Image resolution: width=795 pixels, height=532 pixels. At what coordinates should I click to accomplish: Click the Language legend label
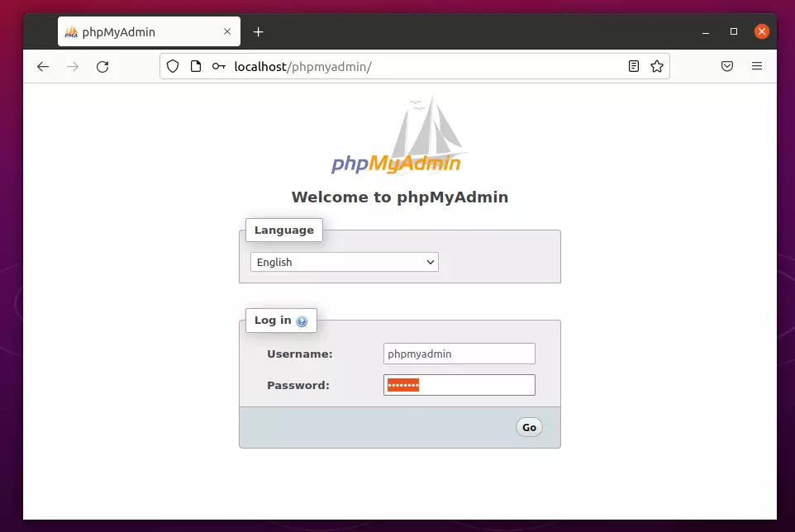(284, 230)
